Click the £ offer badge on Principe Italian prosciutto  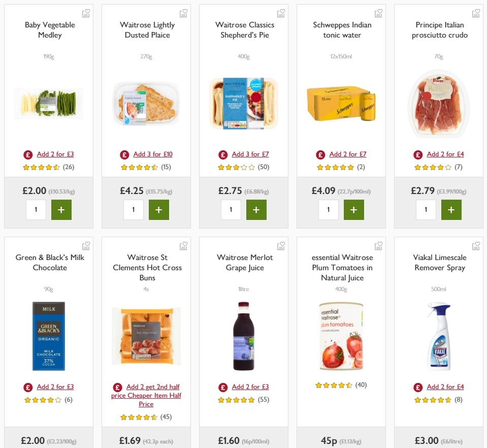click(x=417, y=154)
